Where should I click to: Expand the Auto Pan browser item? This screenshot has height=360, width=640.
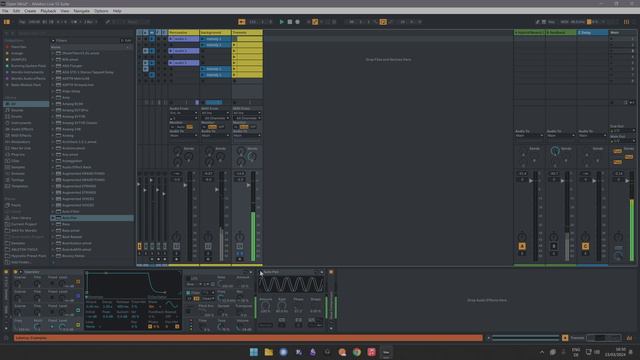(x=53, y=218)
